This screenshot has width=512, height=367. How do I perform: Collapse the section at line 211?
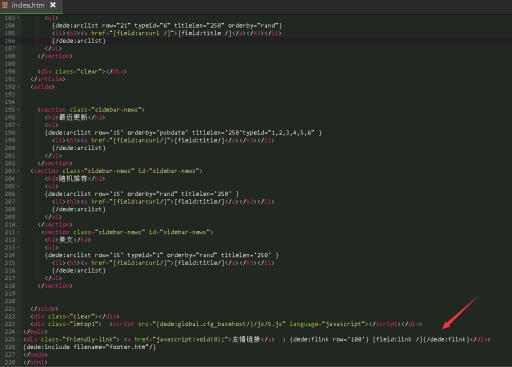click(x=18, y=232)
